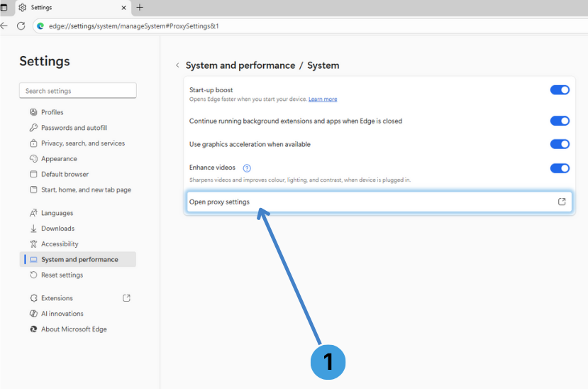The image size is (588, 389).
Task: Go to Downloads settings
Action: coord(77,228)
